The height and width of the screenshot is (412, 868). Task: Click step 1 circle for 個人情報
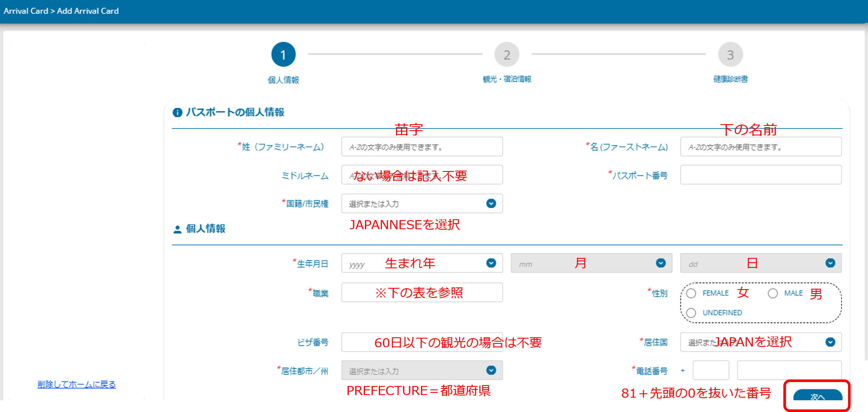[283, 55]
